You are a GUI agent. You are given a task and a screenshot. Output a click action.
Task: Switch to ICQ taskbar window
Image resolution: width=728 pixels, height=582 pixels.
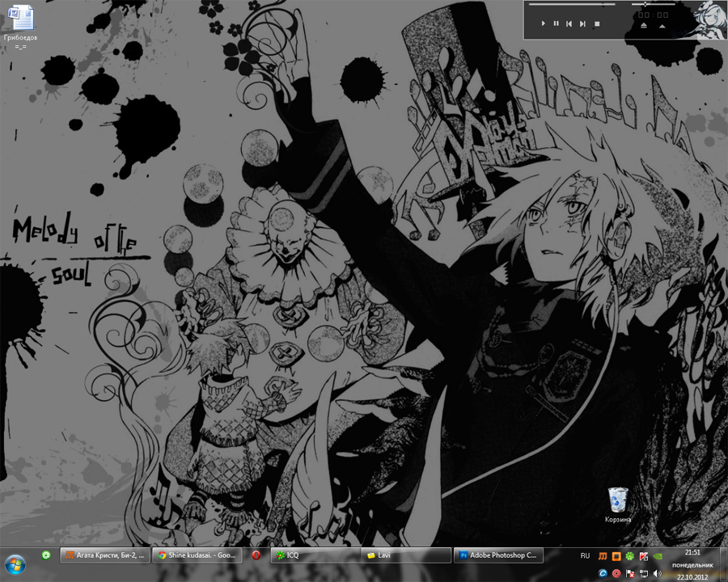(315, 555)
